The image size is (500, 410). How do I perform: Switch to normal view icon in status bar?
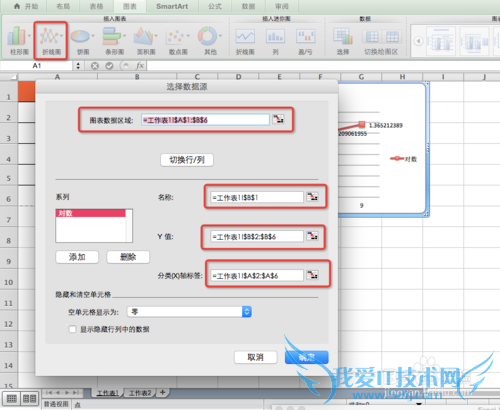point(11,398)
